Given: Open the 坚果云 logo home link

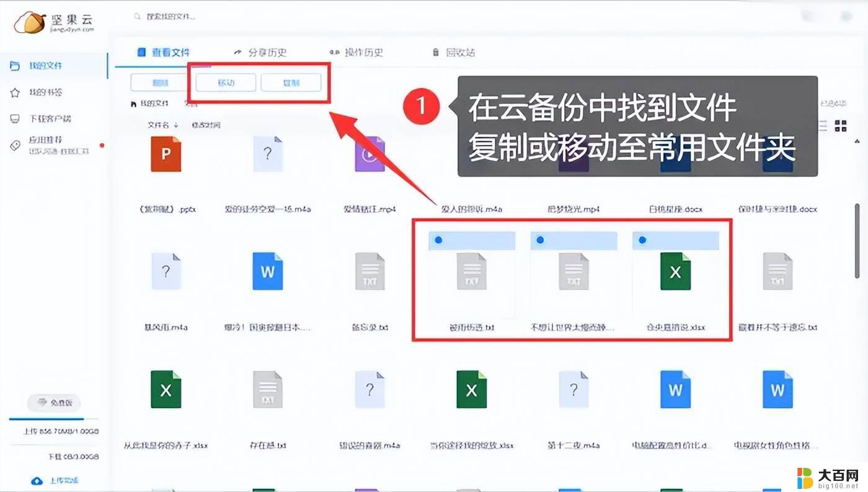Looking at the screenshot, I should (x=55, y=22).
